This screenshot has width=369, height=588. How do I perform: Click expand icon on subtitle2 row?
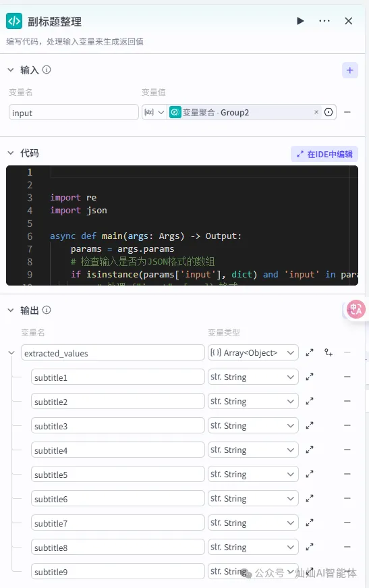tap(310, 402)
